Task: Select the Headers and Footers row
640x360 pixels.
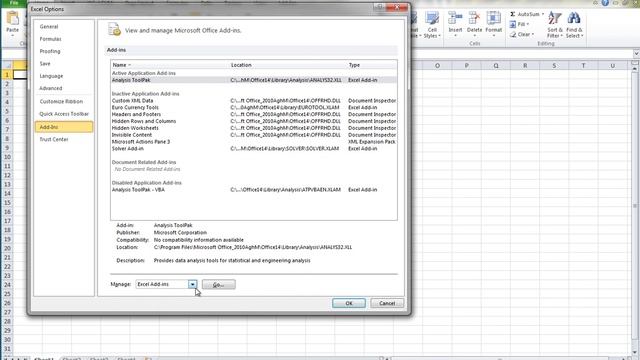Action: click(x=253, y=114)
